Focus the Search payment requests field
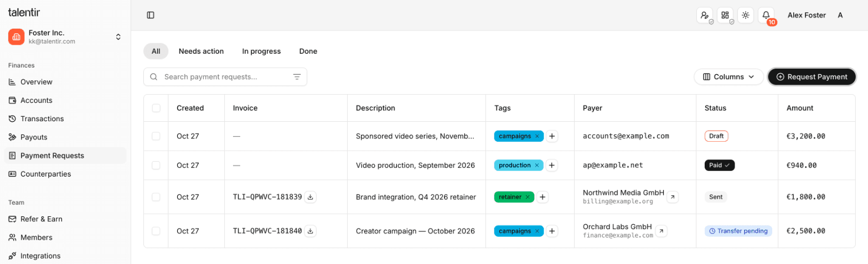The image size is (868, 264). click(225, 77)
